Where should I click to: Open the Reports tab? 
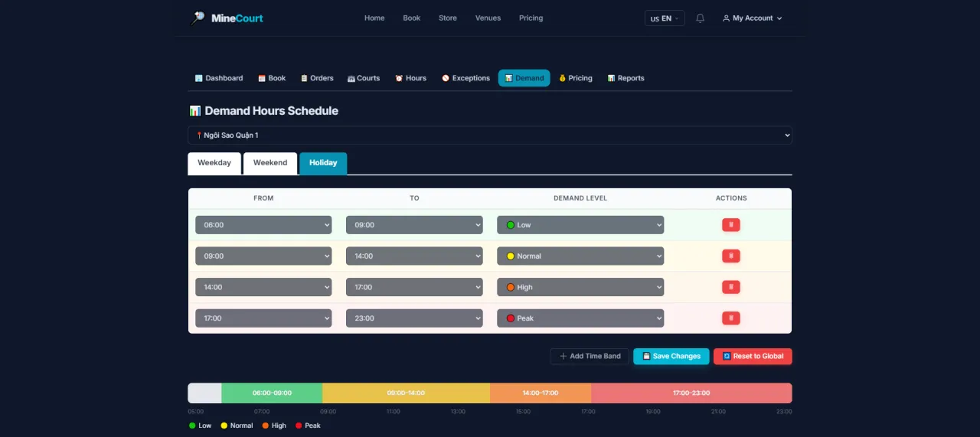(626, 78)
